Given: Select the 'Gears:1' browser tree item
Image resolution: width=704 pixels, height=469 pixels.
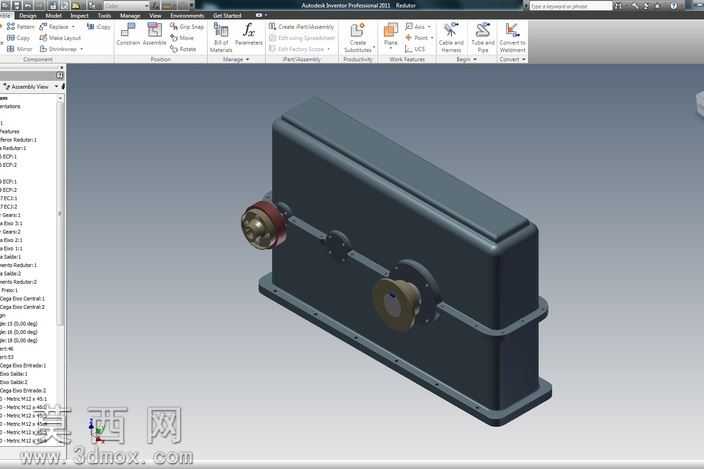Looking at the screenshot, I should 11,215.
